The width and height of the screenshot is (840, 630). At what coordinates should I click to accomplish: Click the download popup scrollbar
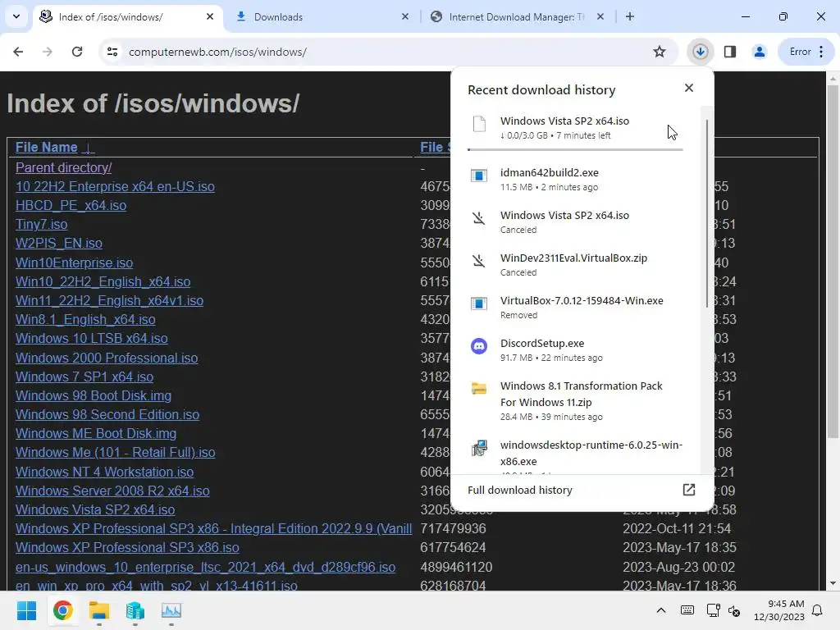click(707, 213)
